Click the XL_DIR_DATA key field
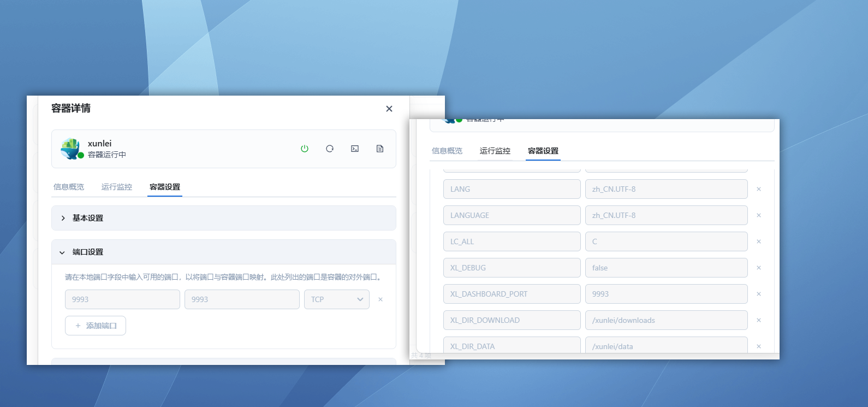868x407 pixels. (x=512, y=345)
